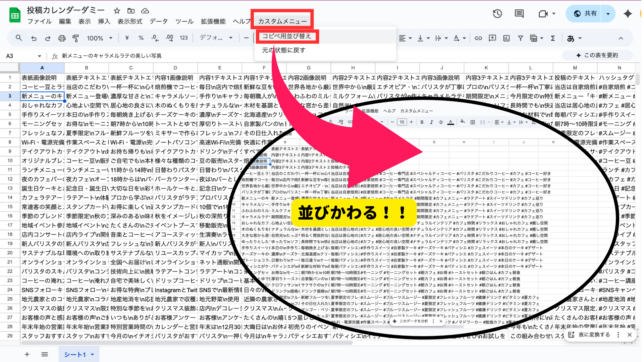Open the print dialog
The height and width of the screenshot is (362, 644).
pyautogui.click(x=62, y=38)
